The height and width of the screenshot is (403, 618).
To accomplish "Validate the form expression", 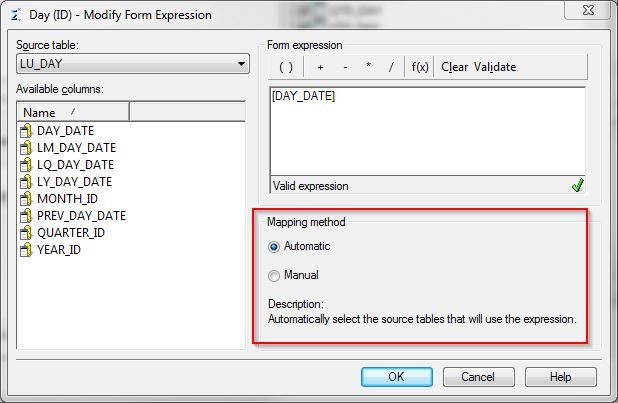I will pos(495,67).
